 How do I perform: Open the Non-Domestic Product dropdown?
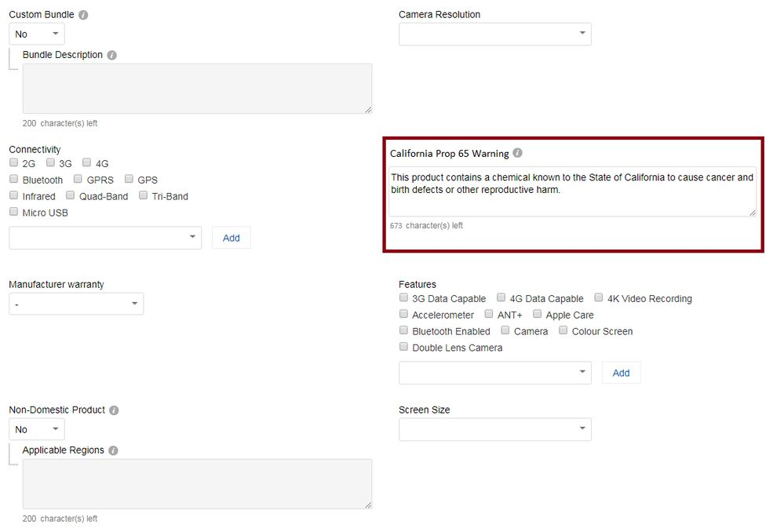tap(37, 429)
